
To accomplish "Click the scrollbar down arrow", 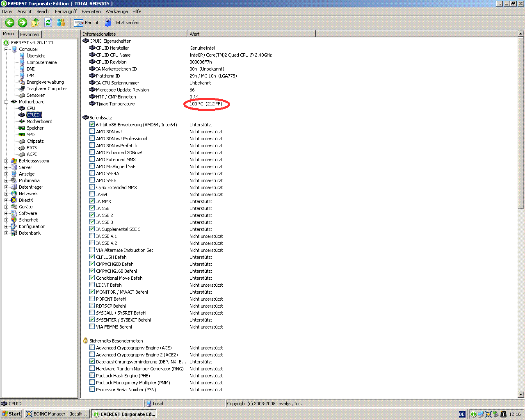I will click(x=520, y=395).
